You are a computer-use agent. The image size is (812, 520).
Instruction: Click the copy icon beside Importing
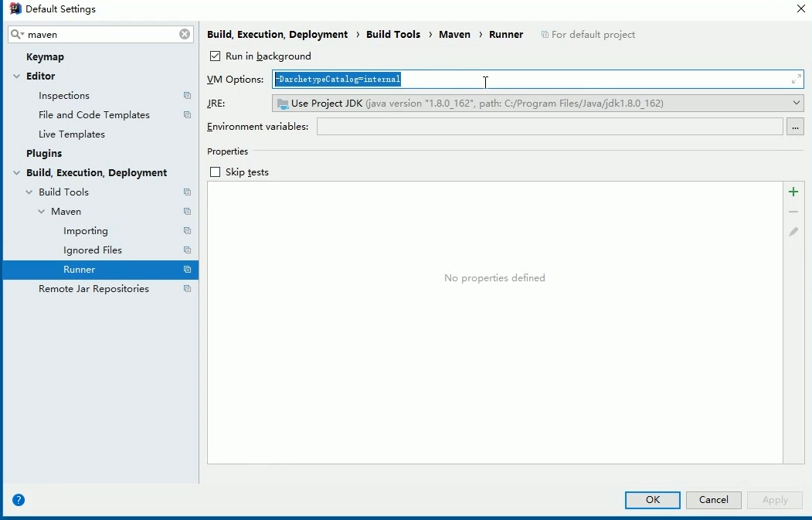[x=188, y=231]
